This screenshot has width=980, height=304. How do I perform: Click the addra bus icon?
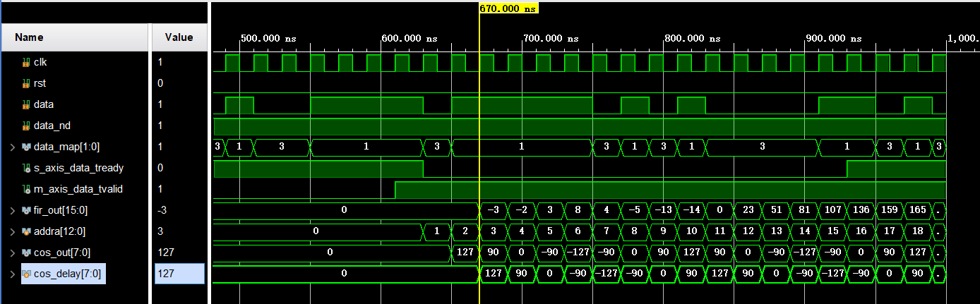[26, 231]
